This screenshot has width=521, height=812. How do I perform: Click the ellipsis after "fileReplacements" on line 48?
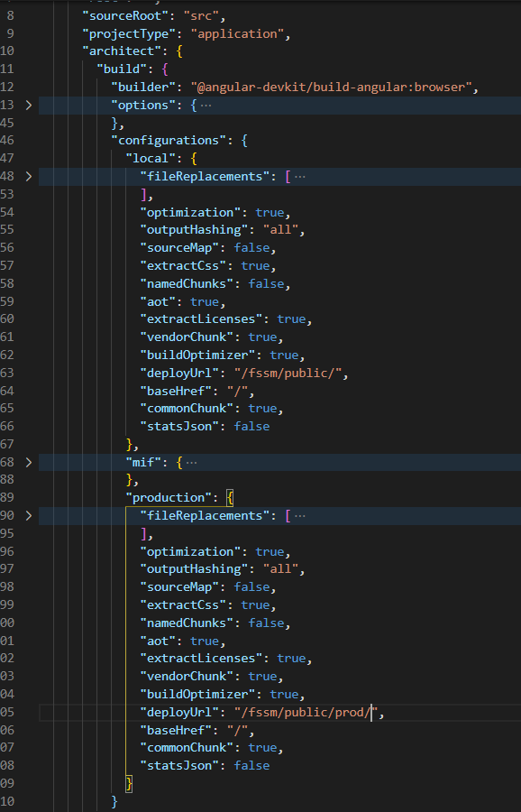click(299, 177)
